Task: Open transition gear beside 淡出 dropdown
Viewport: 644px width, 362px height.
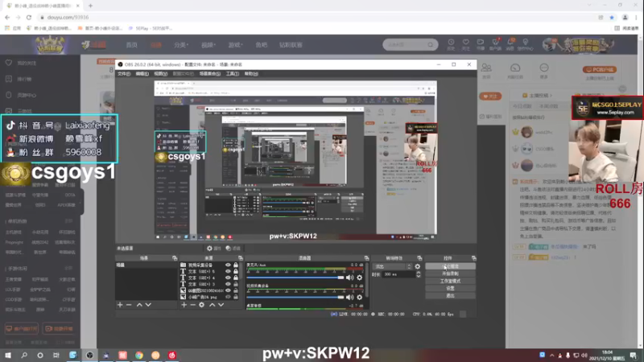Action: pos(418,266)
